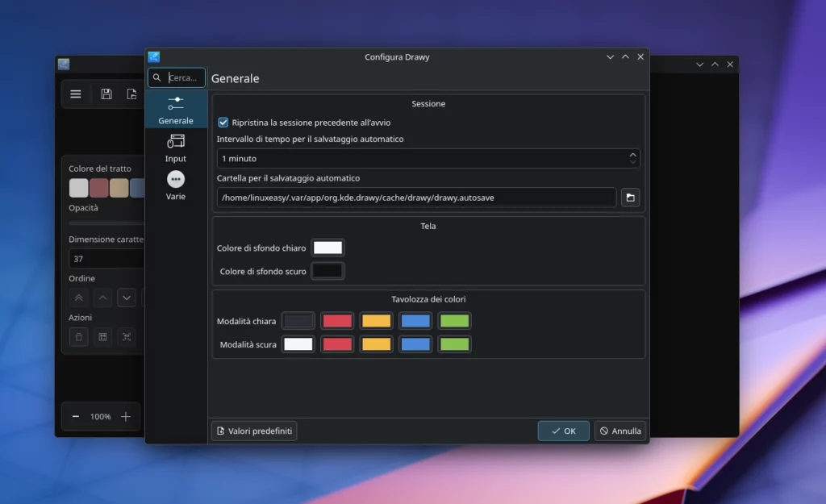
Task: Select red stroke color in Drawy window
Action: [98, 188]
